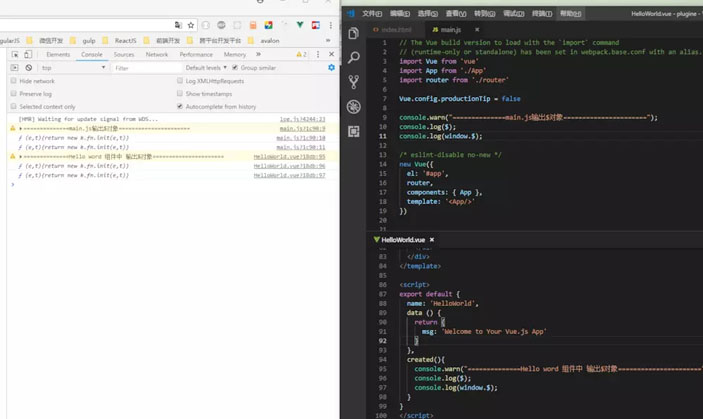Check the Preserve log option
The height and width of the screenshot is (419, 703).
click(14, 93)
